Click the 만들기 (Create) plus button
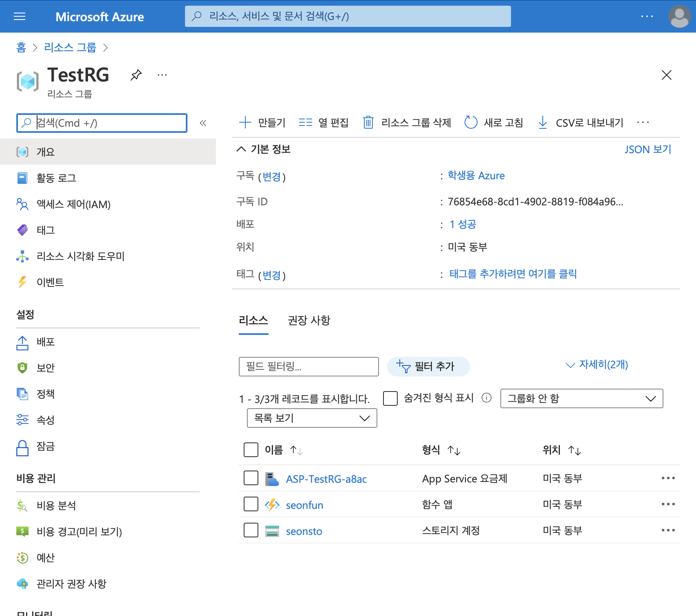This screenshot has width=696, height=616. click(x=262, y=123)
